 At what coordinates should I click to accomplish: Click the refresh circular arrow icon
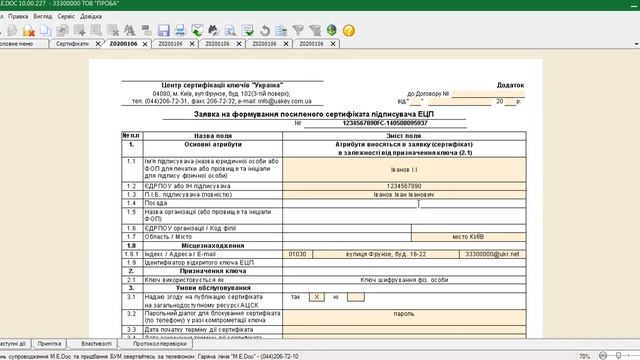264,31
